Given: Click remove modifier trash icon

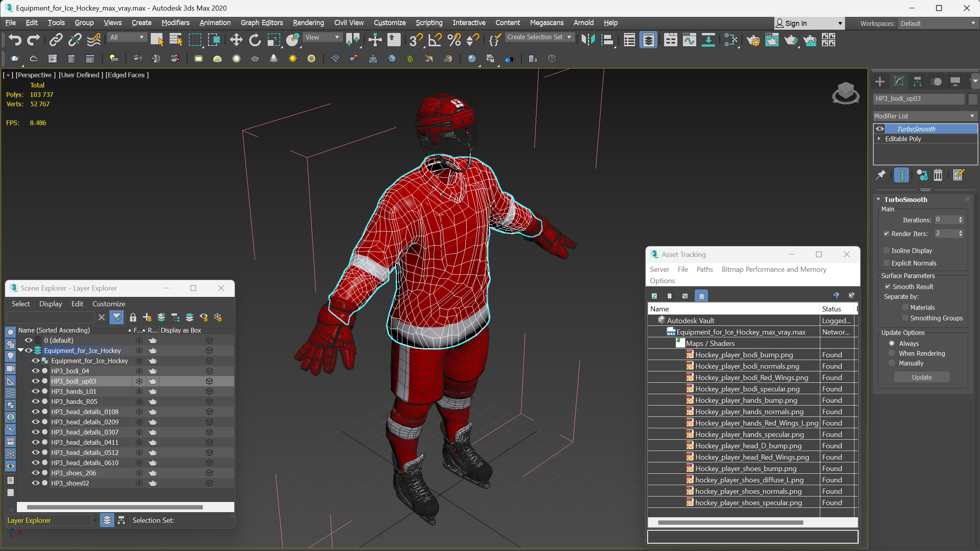Looking at the screenshot, I should 938,175.
